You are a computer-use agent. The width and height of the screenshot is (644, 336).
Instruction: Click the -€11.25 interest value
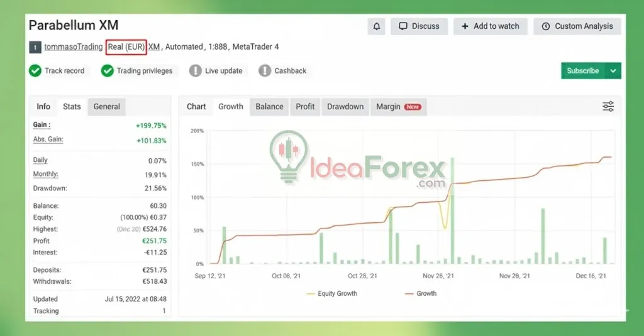tap(156, 252)
